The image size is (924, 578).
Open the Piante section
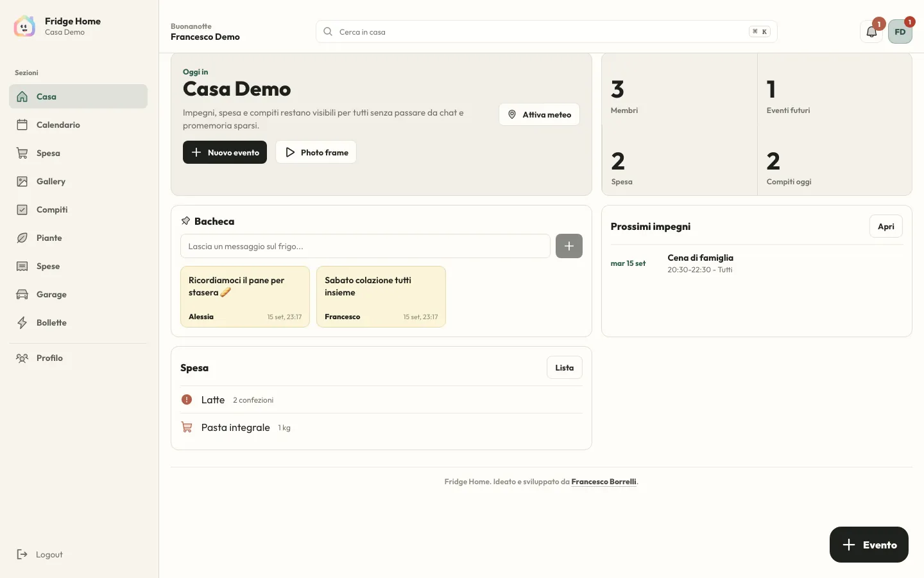coord(78,238)
